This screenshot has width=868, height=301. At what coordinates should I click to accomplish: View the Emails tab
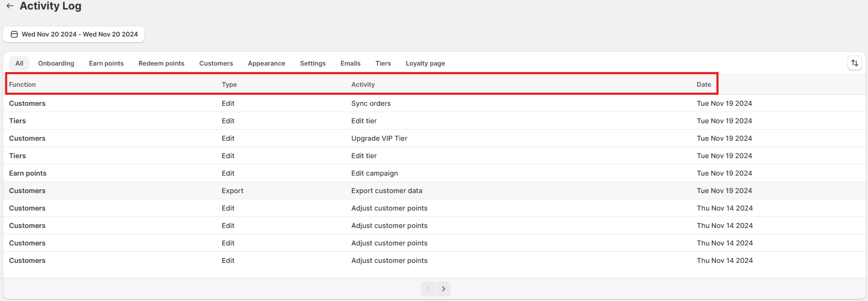[350, 63]
